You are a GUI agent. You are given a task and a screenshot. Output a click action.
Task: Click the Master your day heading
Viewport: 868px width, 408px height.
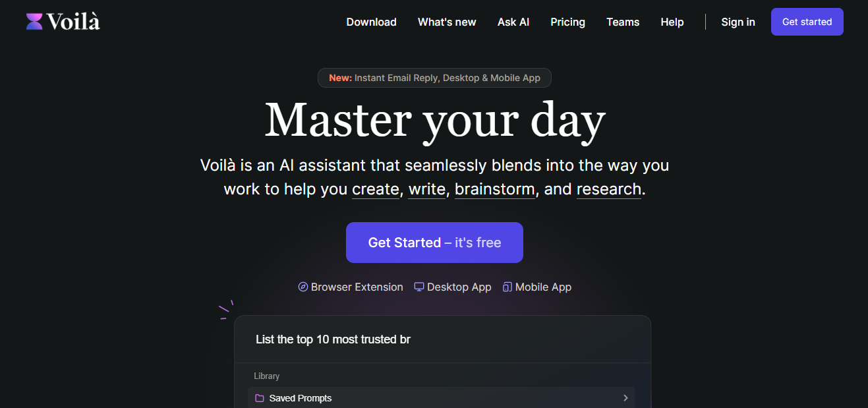[x=434, y=121]
